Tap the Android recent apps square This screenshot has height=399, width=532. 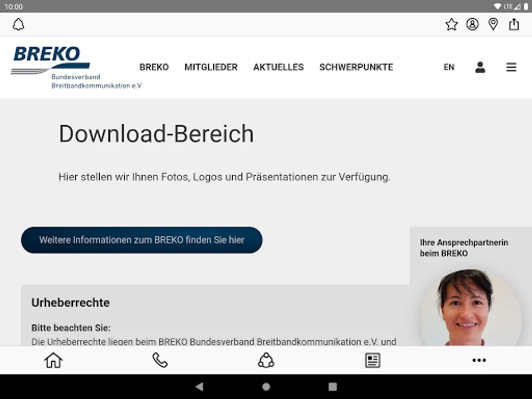click(x=332, y=387)
